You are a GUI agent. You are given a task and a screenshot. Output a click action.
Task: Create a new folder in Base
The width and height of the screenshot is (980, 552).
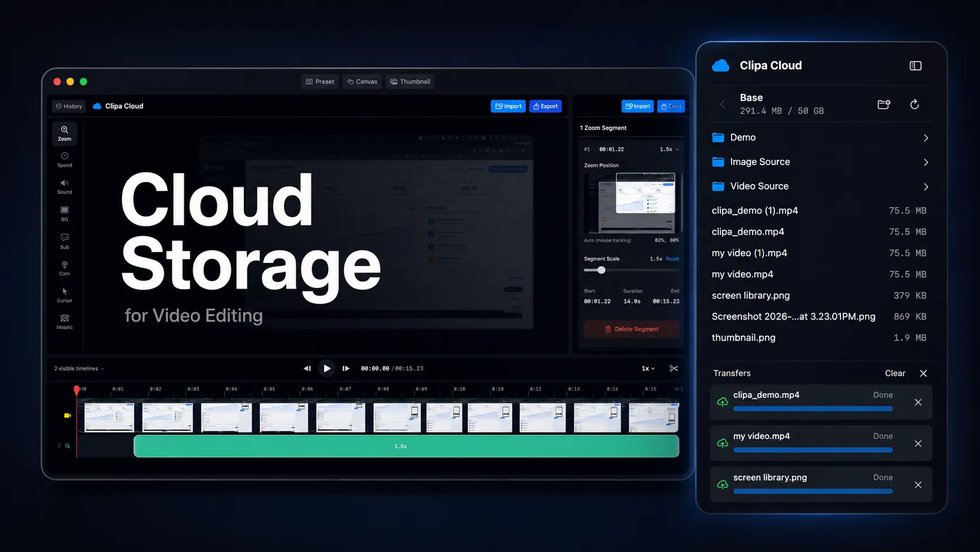tap(884, 104)
